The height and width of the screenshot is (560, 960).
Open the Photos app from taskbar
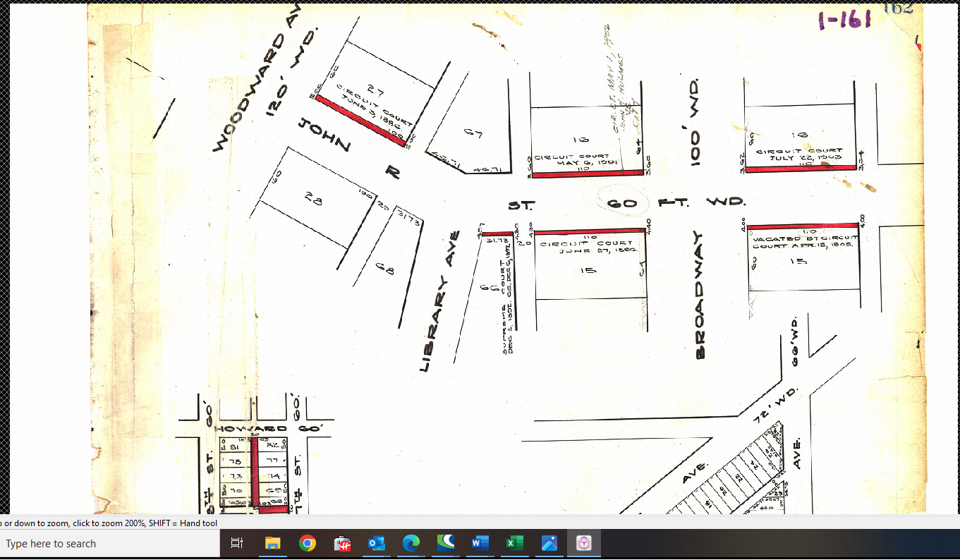click(549, 543)
